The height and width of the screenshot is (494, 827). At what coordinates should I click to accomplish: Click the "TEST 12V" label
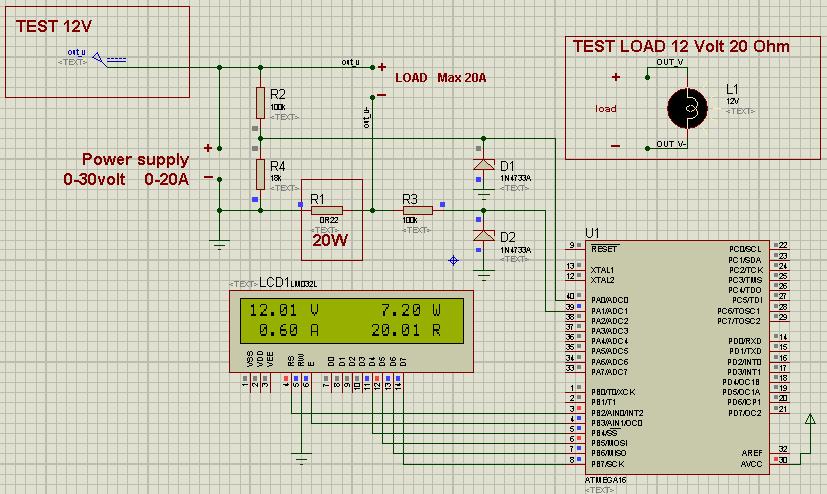click(50, 26)
